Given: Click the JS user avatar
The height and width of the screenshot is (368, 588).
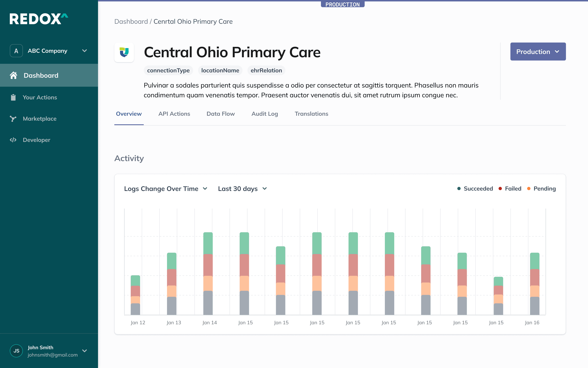Looking at the screenshot, I should 16,351.
